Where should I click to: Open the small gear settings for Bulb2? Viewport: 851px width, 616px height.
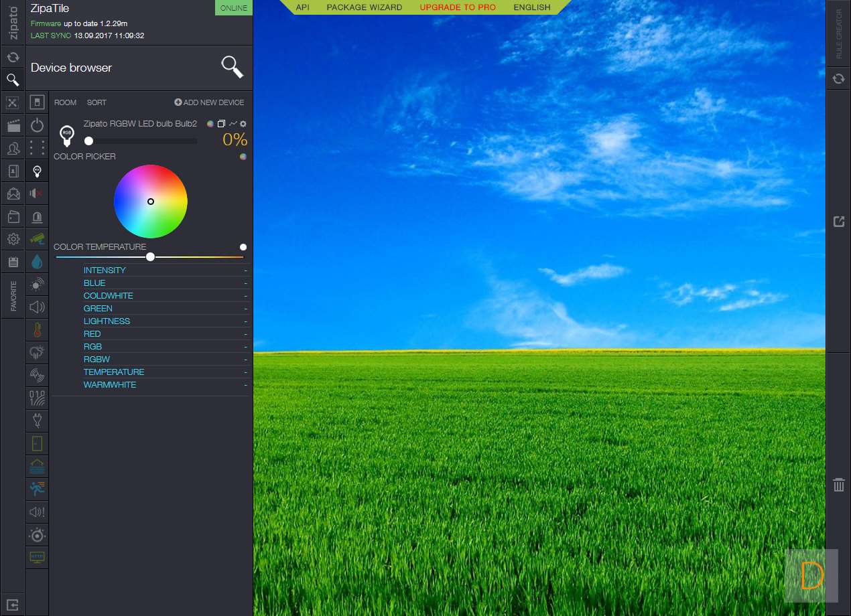coord(243,124)
